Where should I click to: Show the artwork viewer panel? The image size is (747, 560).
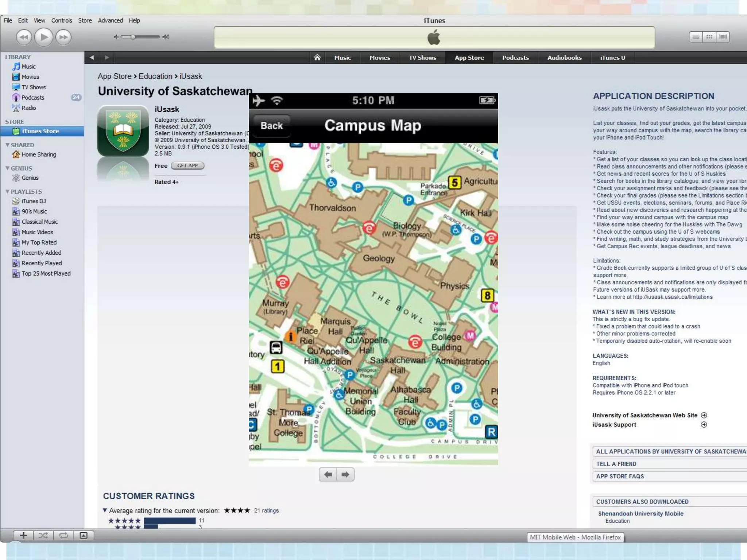(84, 535)
